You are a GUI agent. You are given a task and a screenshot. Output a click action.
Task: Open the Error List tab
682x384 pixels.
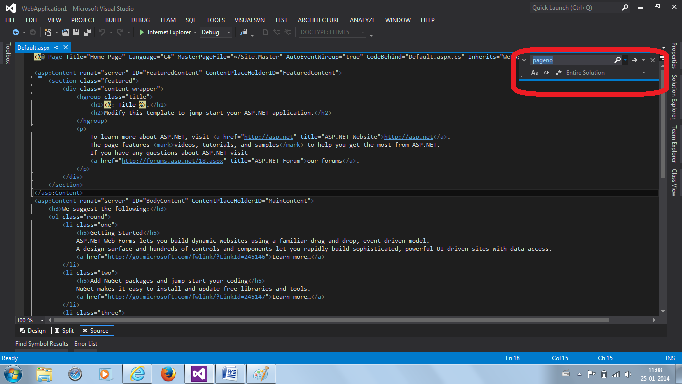pyautogui.click(x=86, y=344)
